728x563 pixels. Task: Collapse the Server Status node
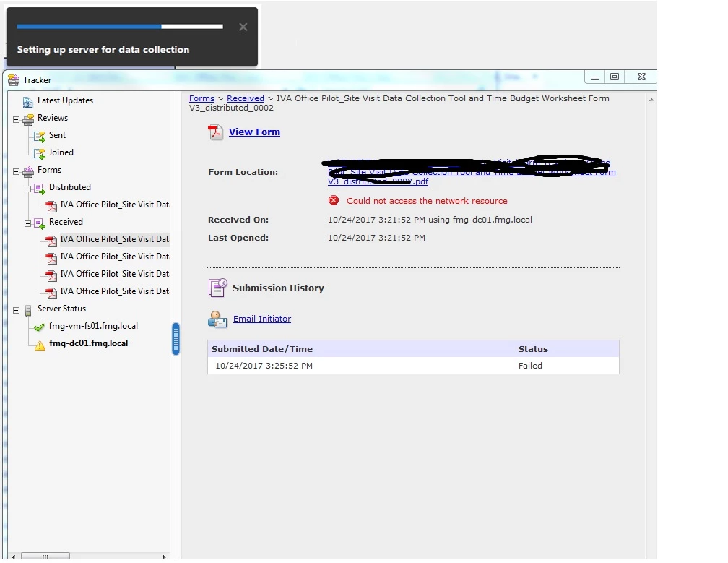coord(16,310)
